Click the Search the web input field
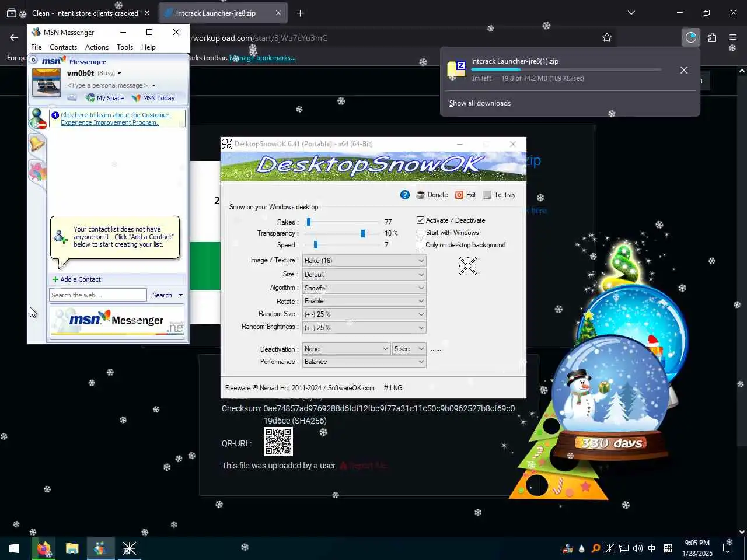 click(98, 295)
